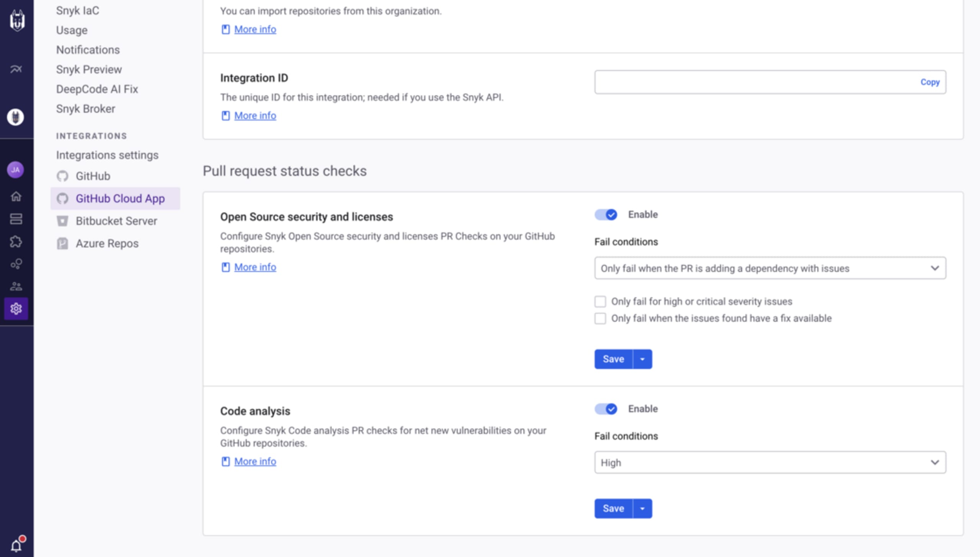Copy the Integration ID
The width and height of the screenshot is (980, 557).
[x=930, y=82]
